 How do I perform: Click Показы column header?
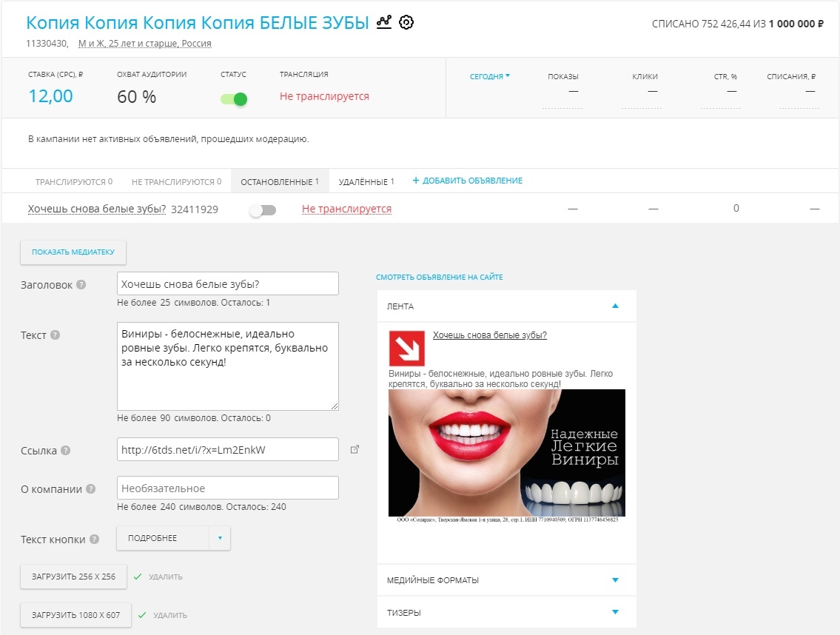click(x=563, y=77)
